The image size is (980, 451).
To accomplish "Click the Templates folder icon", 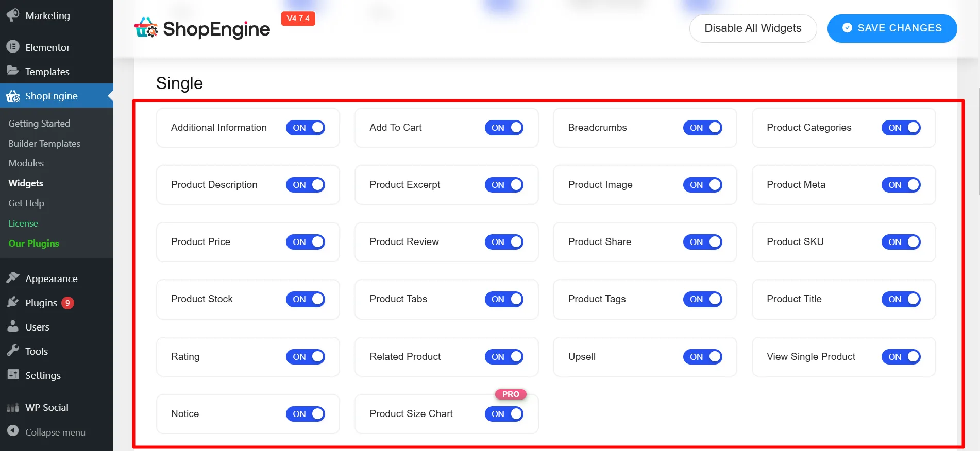I will click(13, 71).
